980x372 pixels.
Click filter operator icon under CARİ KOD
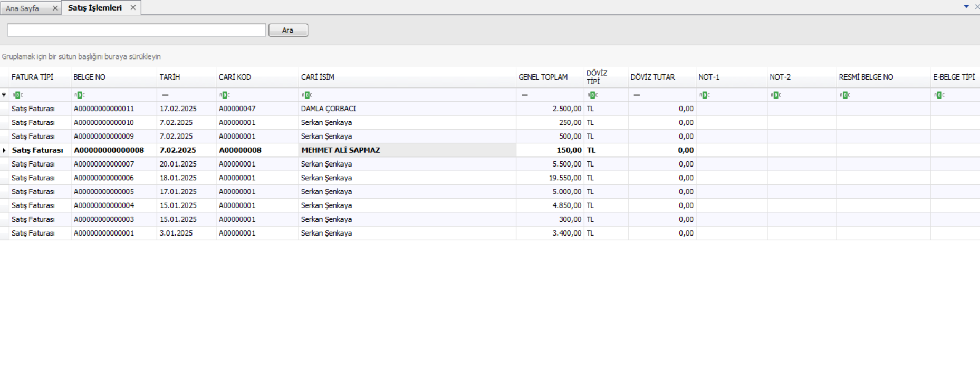[225, 95]
